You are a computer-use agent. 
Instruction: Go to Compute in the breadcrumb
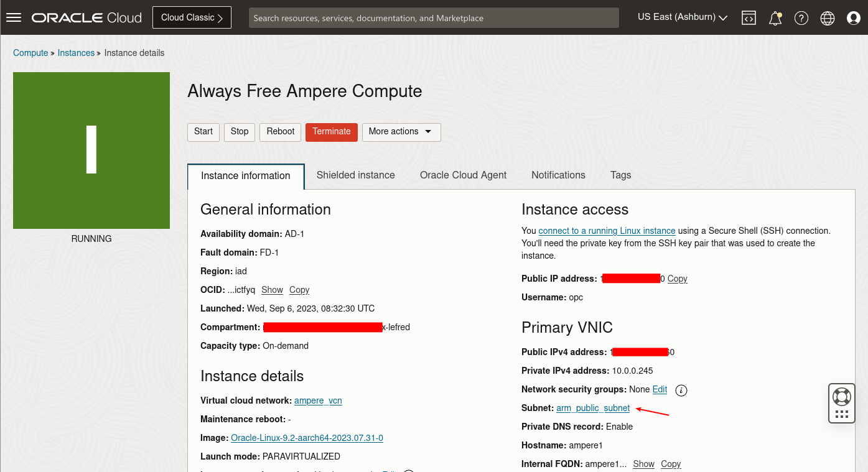[x=30, y=53]
